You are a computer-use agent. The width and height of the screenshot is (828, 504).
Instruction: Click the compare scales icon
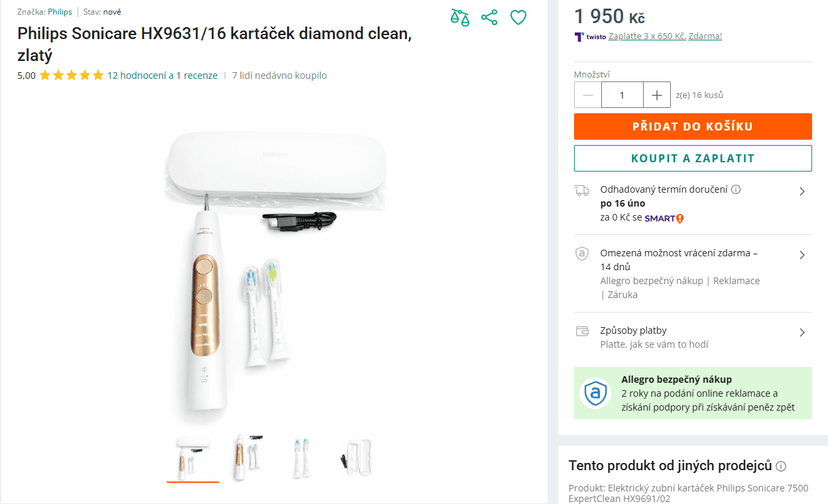(x=459, y=17)
